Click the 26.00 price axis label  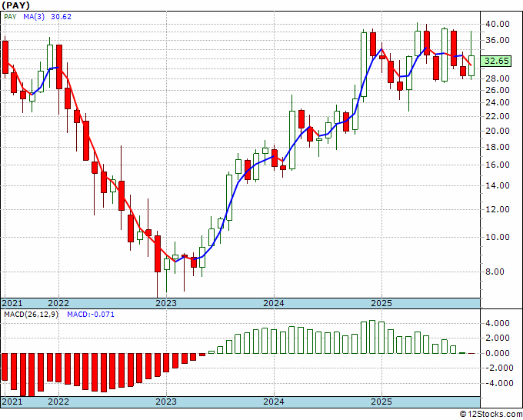(497, 91)
